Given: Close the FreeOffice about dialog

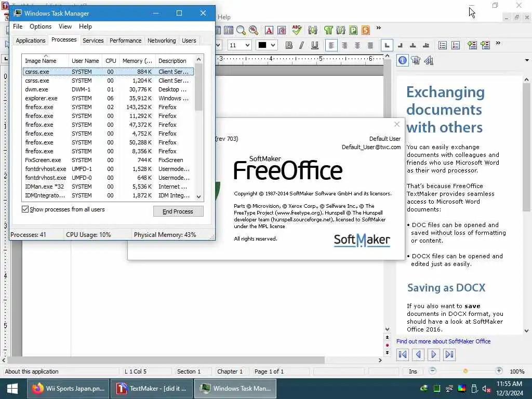Looking at the screenshot, I should (397, 124).
